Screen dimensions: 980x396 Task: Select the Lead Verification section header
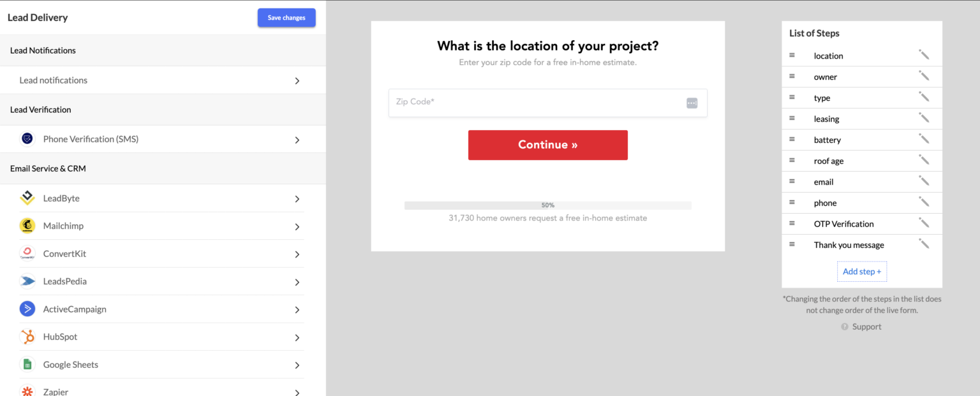[x=40, y=109]
